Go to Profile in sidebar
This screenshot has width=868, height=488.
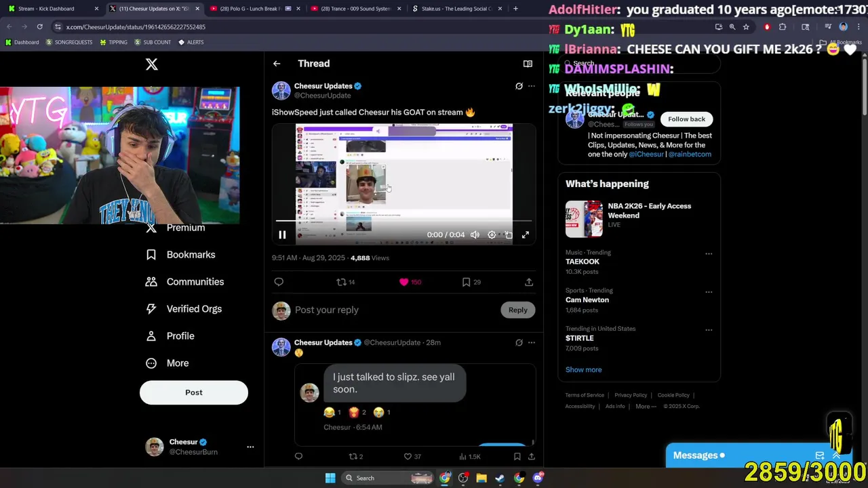coord(170,336)
